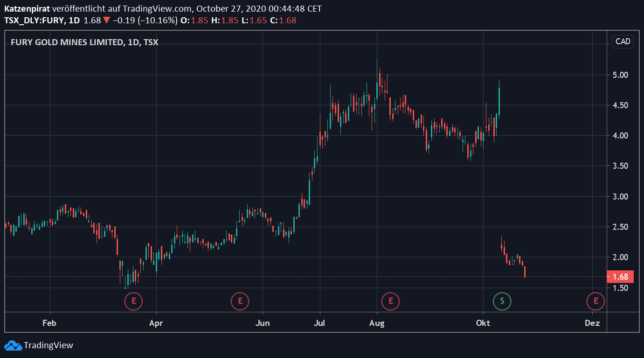
Task: Click the low value L:1.65
Action: pyautogui.click(x=254, y=21)
